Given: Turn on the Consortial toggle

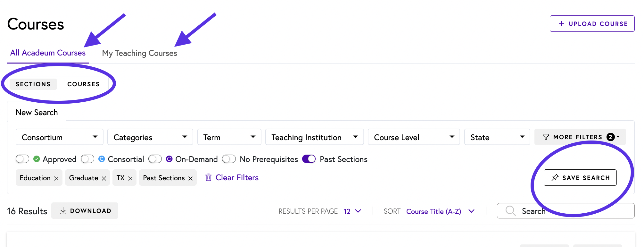Looking at the screenshot, I should 87,159.
